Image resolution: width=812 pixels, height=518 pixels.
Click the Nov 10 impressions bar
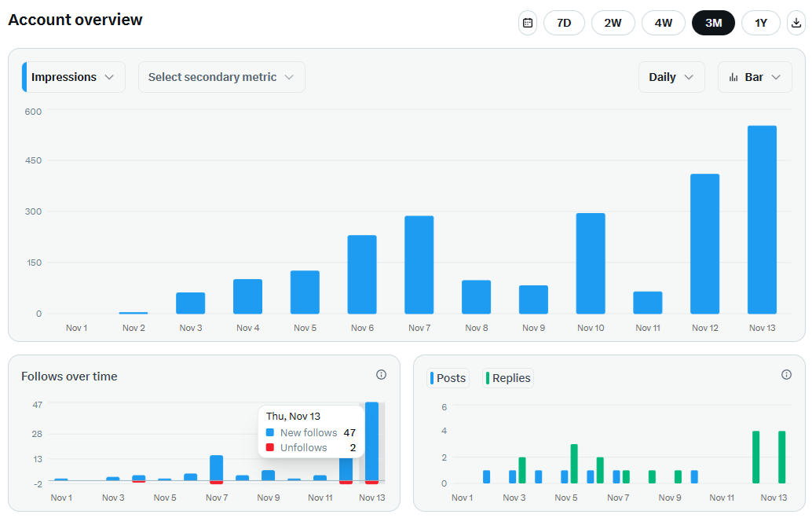pyautogui.click(x=591, y=263)
